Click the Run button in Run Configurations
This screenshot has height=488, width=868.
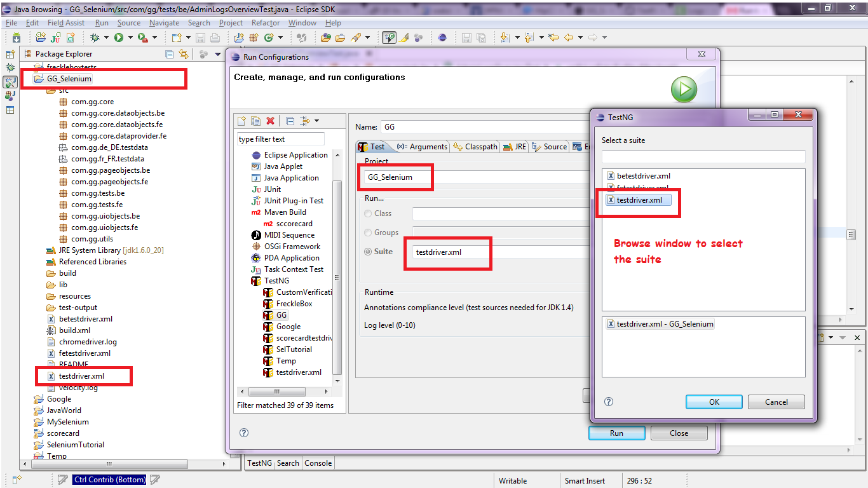[x=616, y=433]
